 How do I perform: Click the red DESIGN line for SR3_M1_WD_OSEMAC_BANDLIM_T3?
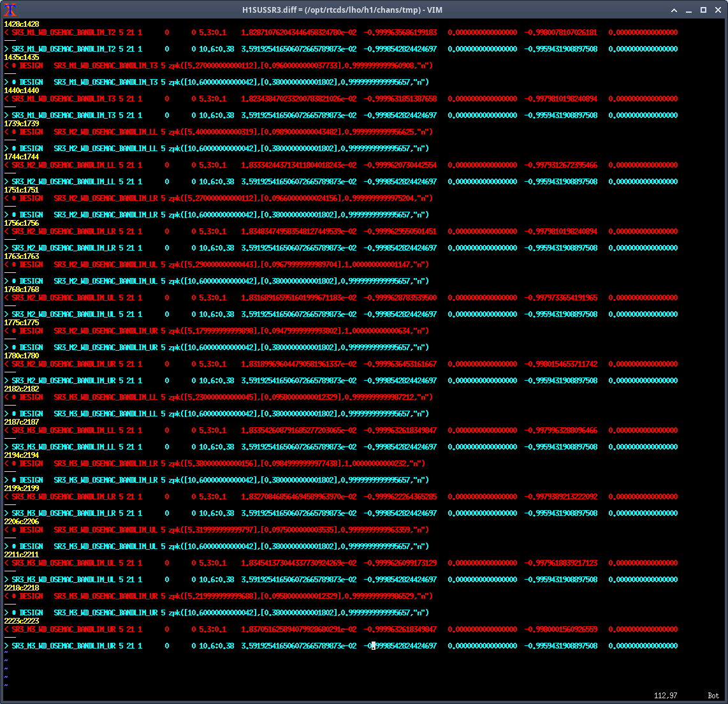[x=218, y=66]
